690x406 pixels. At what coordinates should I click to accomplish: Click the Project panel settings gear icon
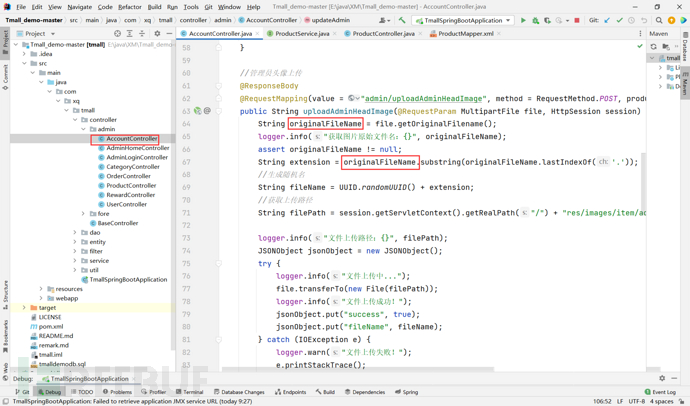point(157,34)
